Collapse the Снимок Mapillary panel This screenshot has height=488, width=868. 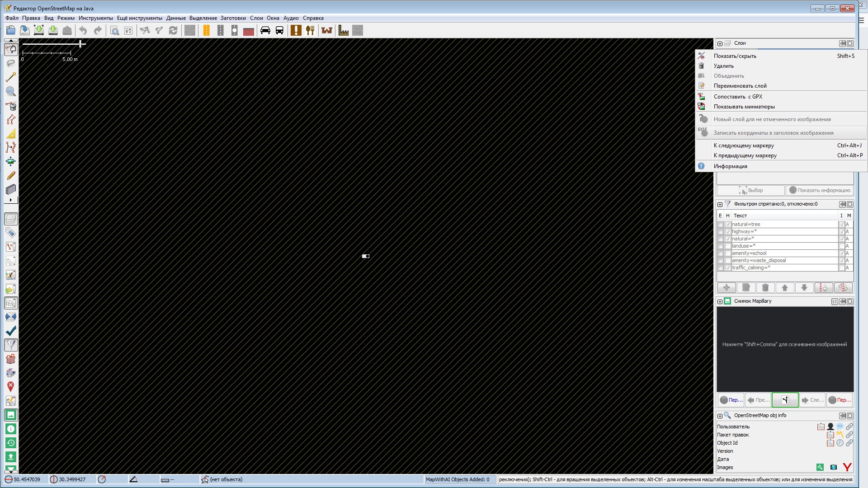tap(720, 301)
